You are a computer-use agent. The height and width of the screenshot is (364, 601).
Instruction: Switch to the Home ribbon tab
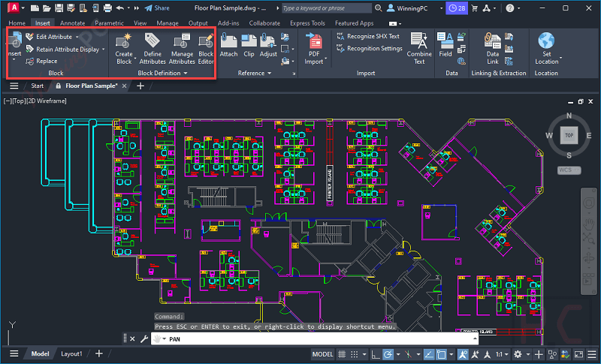(x=17, y=23)
